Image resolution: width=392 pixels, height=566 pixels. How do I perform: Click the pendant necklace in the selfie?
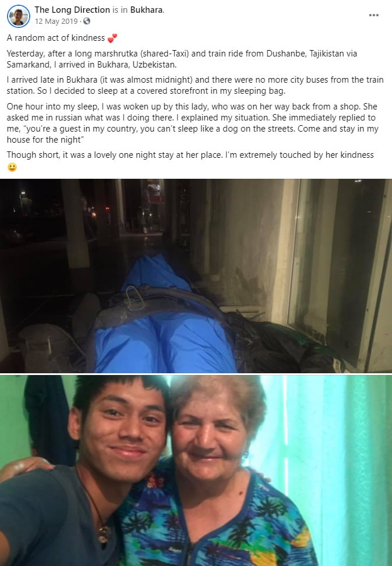click(104, 533)
